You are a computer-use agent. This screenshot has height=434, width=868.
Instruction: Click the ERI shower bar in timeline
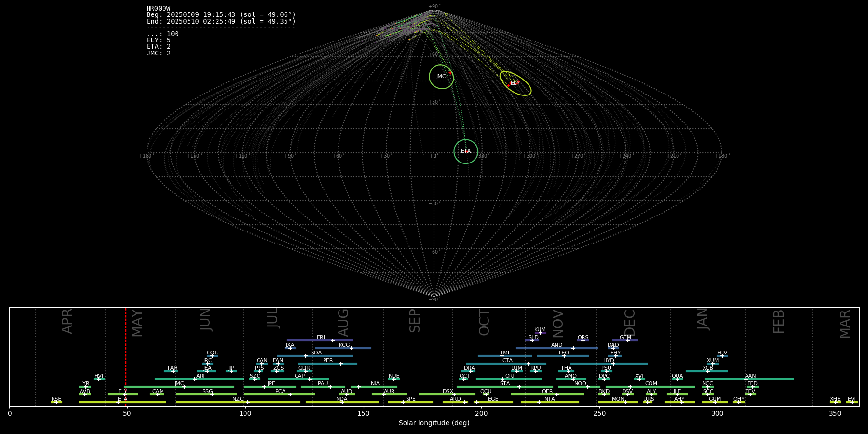click(320, 340)
